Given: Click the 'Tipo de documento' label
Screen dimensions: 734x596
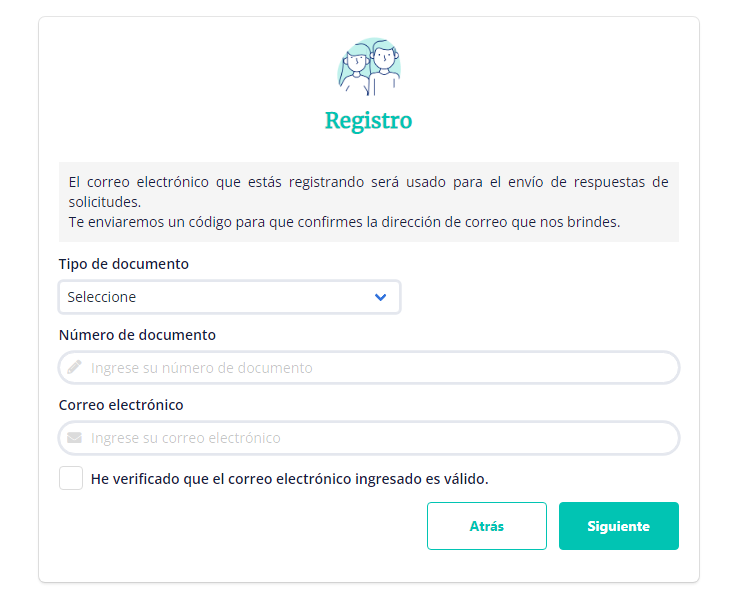Looking at the screenshot, I should coord(124,264).
